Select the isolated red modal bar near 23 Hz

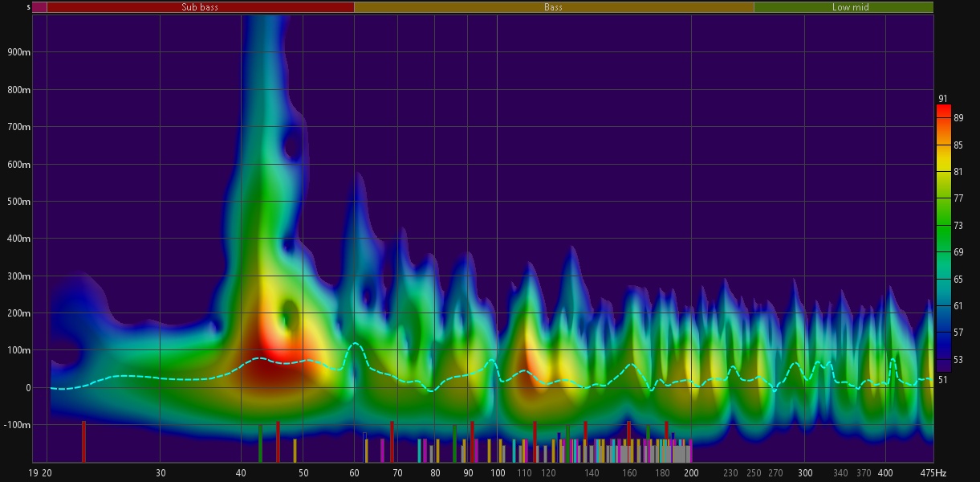point(83,441)
